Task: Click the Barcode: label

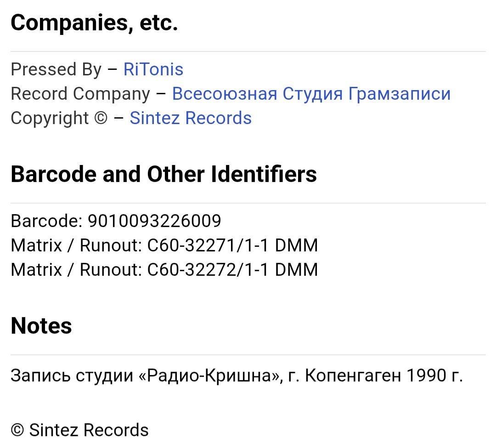Action: tap(46, 221)
